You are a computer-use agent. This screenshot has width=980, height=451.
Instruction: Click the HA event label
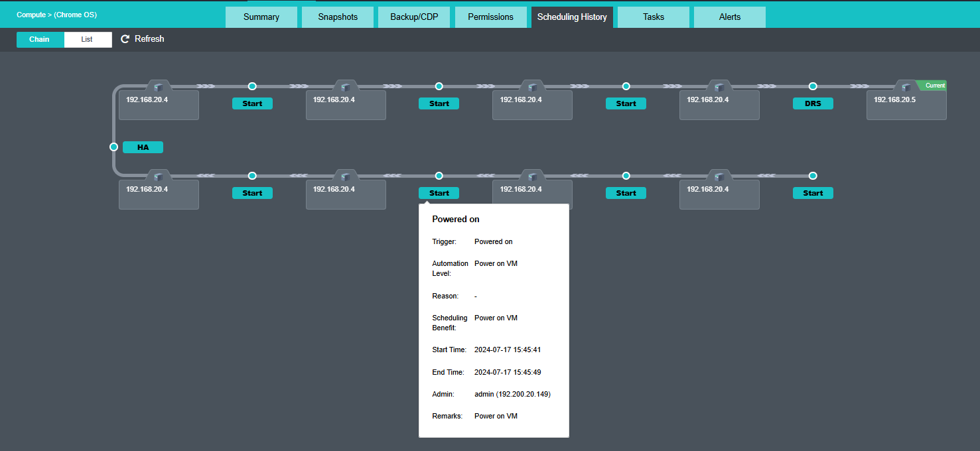coord(143,147)
